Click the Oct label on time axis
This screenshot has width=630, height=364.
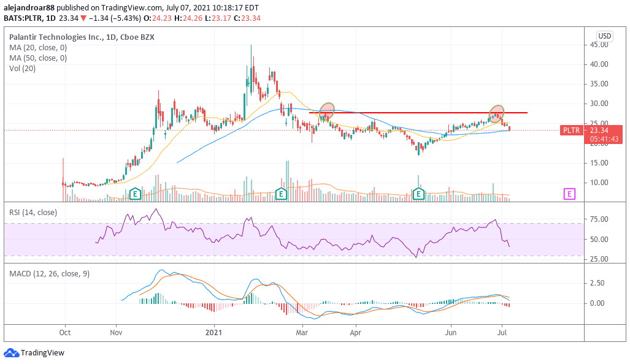tap(64, 332)
